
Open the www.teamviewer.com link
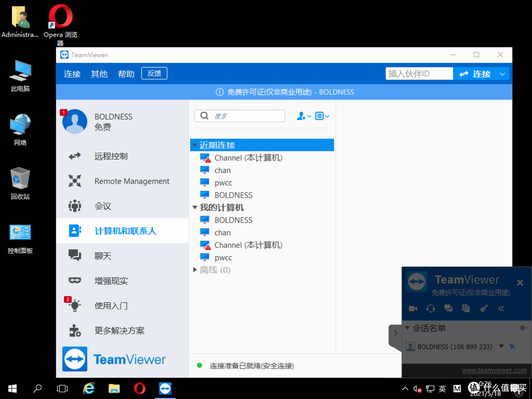(x=495, y=370)
